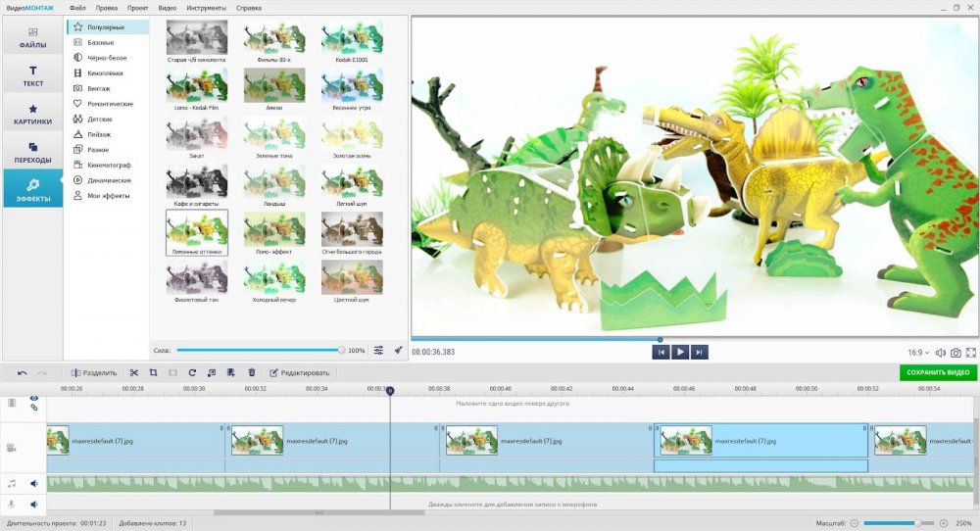Toggle overlay track visibility eye icon
The height and width of the screenshot is (531, 980).
(x=33, y=398)
